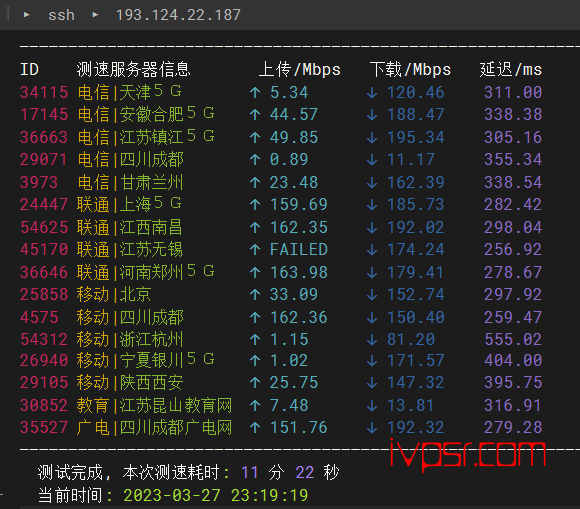The height and width of the screenshot is (509, 580).
Task: Click upload value 33.09
Action: pos(294,294)
